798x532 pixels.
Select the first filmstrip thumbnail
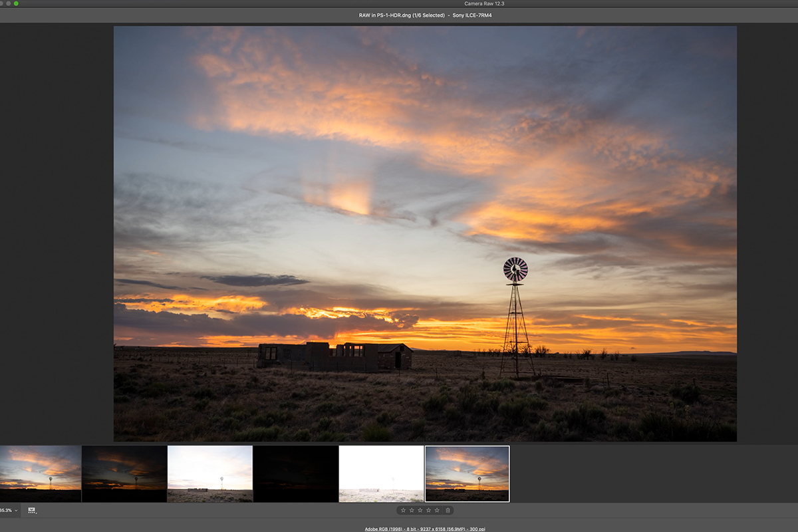pyautogui.click(x=40, y=473)
